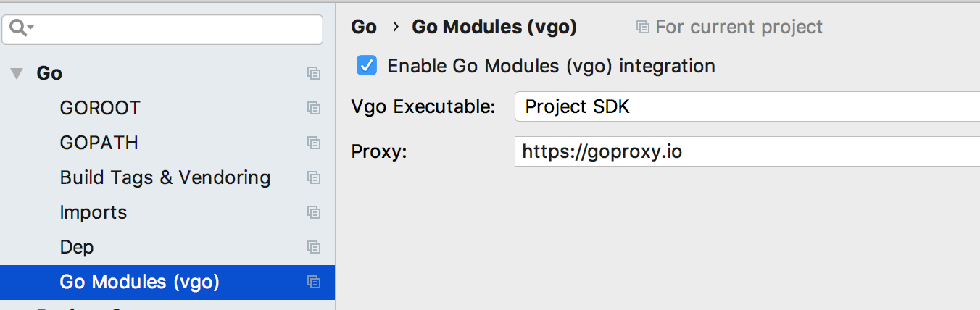Open Build Tags & Vendoring settings
This screenshot has height=310, width=980.
pyautogui.click(x=165, y=177)
